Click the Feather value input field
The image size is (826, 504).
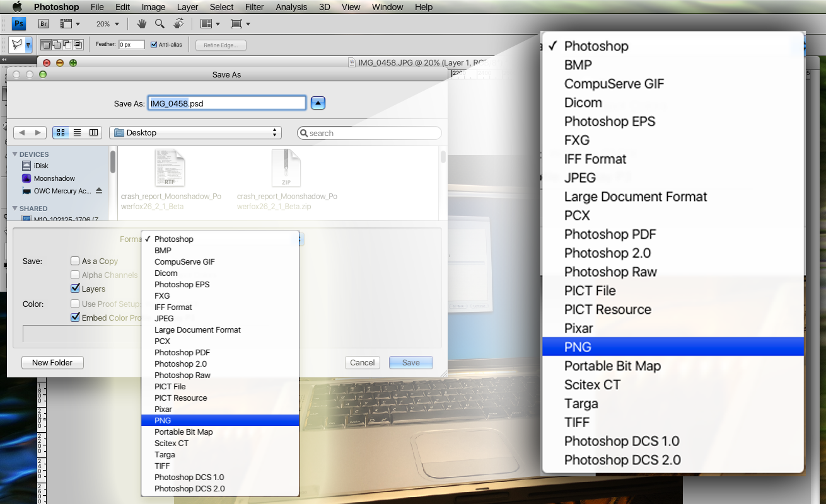pos(132,45)
